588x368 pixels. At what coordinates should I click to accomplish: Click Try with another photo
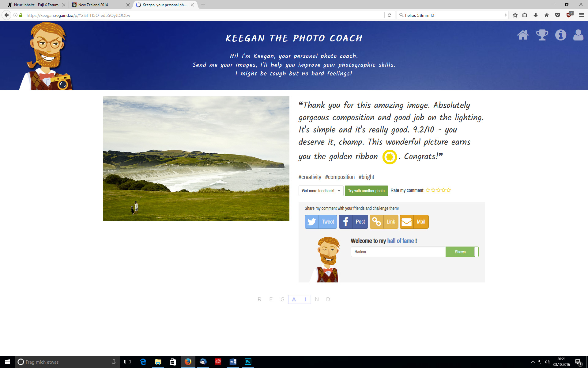366,190
